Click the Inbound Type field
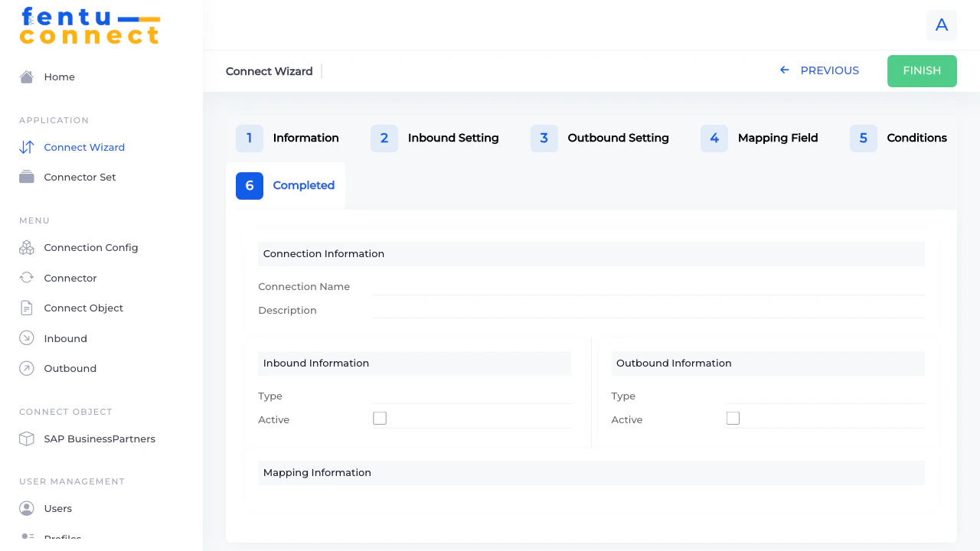Image resolution: width=980 pixels, height=551 pixels. 472,396
